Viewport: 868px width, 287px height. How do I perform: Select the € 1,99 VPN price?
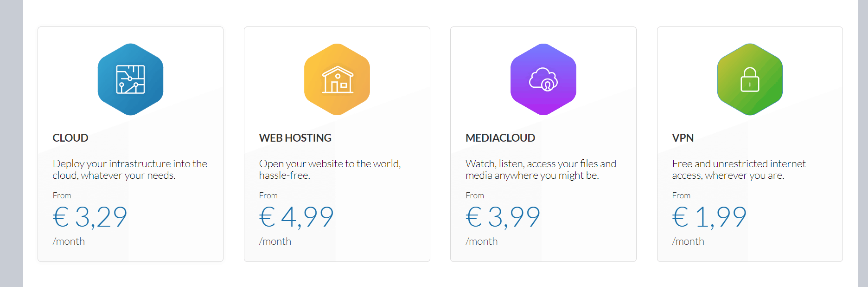click(x=709, y=217)
